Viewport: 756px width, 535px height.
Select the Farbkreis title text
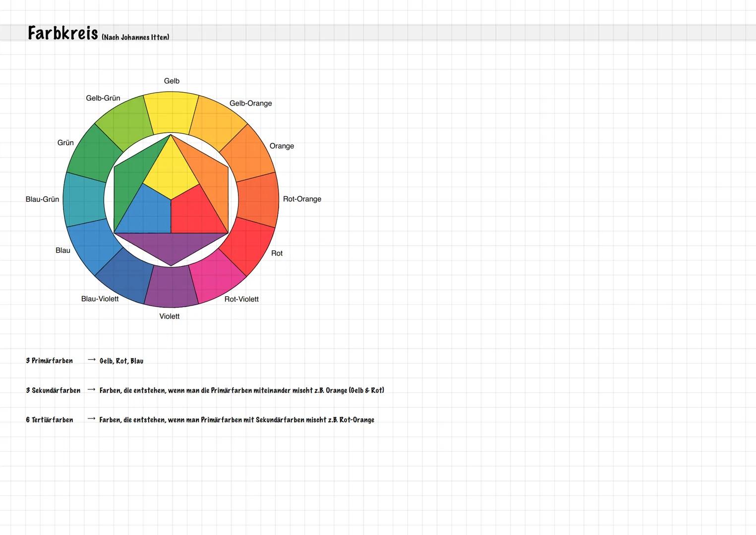[x=63, y=33]
